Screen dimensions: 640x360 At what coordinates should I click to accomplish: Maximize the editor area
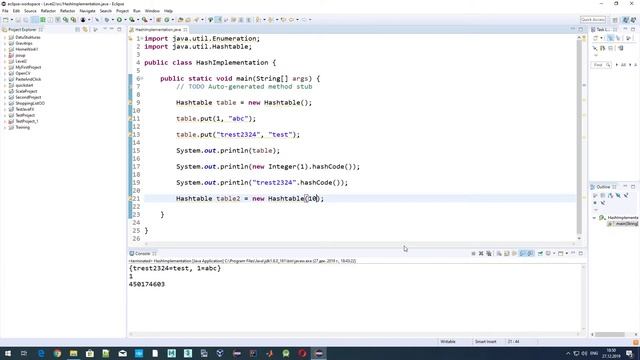[x=581, y=29]
